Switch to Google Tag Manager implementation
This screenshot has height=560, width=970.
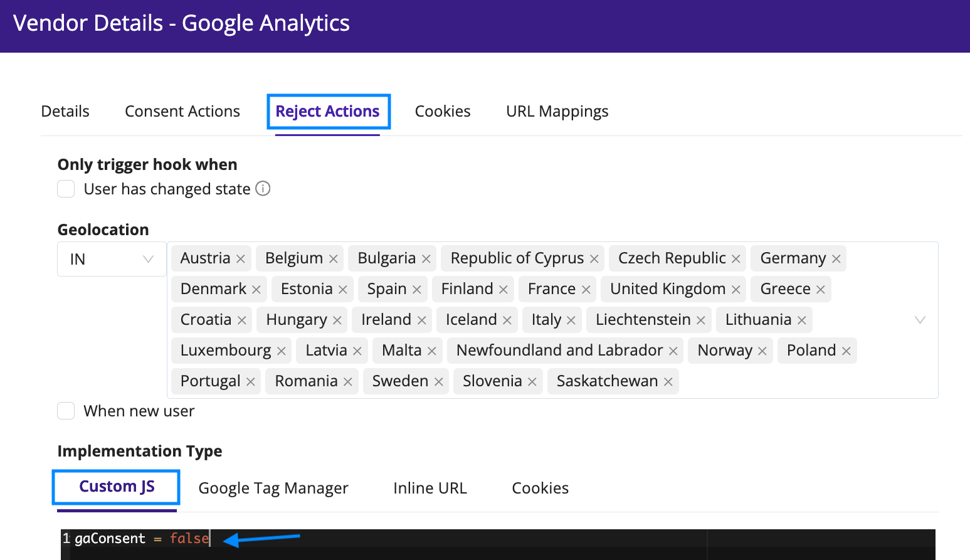pos(273,488)
